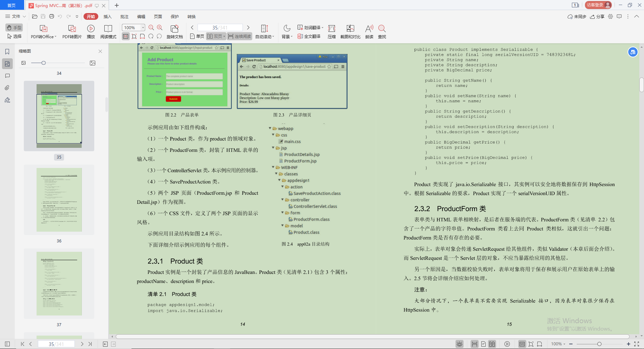644x349 pixels.
Task: Jump to last page in status bar
Action: [x=90, y=344]
